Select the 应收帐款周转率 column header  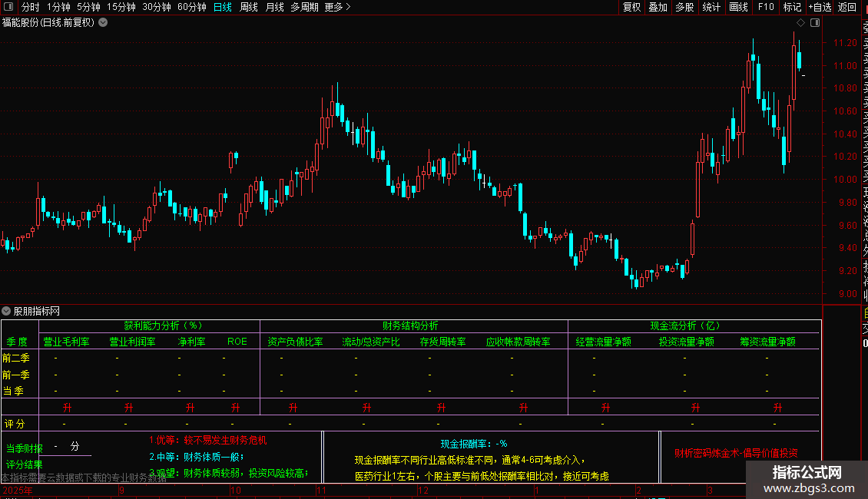pos(518,342)
